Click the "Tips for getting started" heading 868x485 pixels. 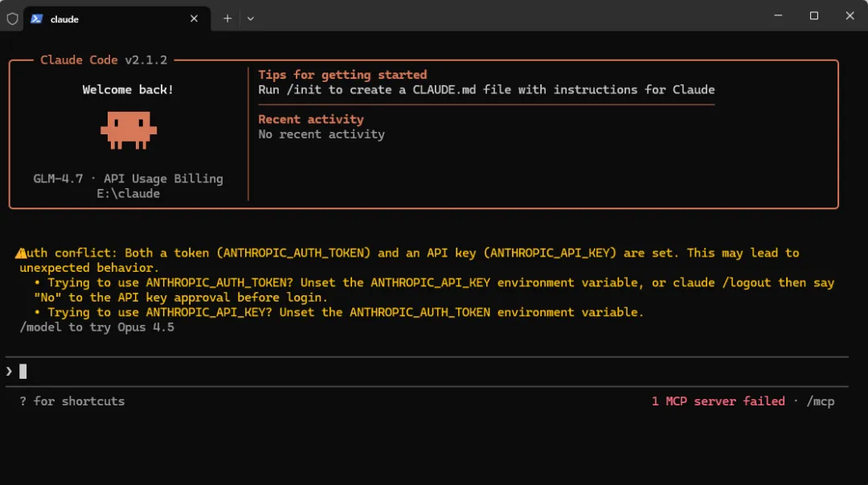[342, 75]
